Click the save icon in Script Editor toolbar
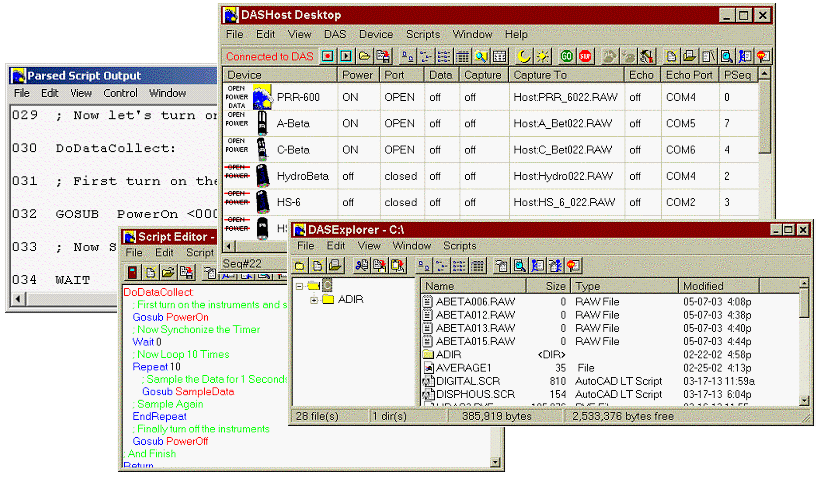The image size is (822, 486). tap(186, 273)
